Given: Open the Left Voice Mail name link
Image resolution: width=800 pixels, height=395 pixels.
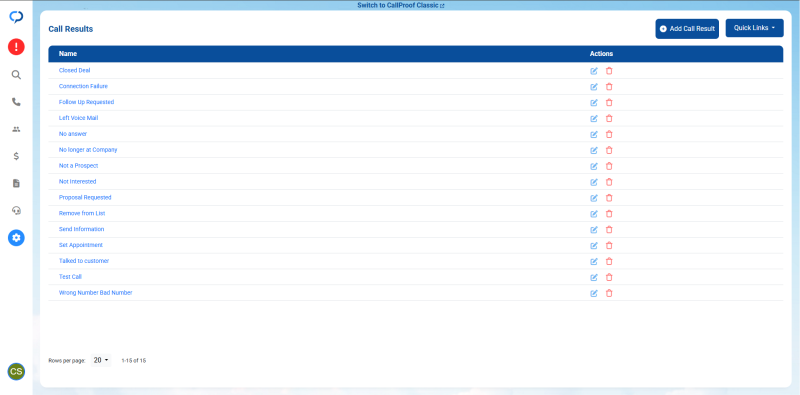Looking at the screenshot, I should coord(78,118).
